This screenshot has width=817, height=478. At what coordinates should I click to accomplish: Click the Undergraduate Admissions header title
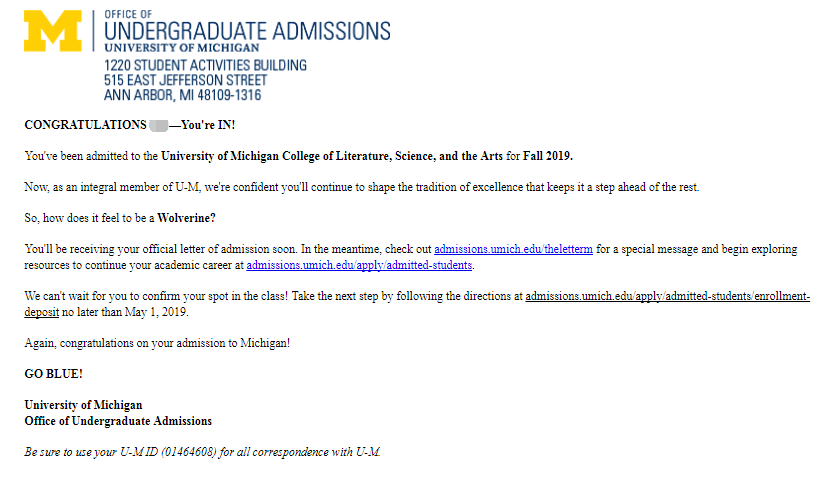tap(247, 30)
